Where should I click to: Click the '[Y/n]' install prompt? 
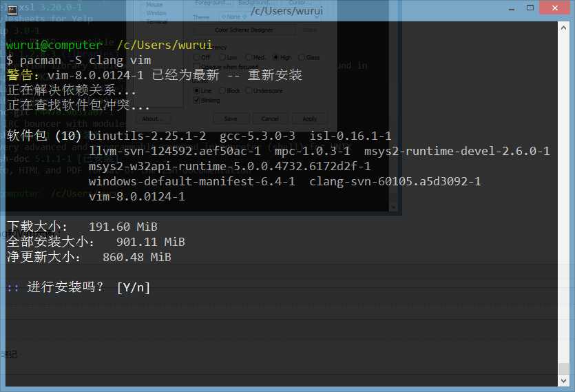click(134, 287)
